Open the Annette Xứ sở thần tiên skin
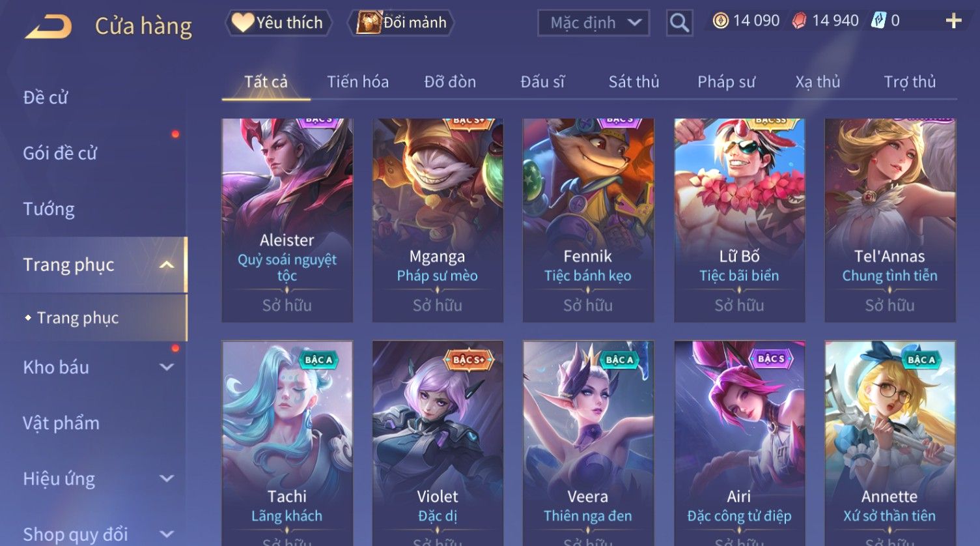 click(889, 443)
